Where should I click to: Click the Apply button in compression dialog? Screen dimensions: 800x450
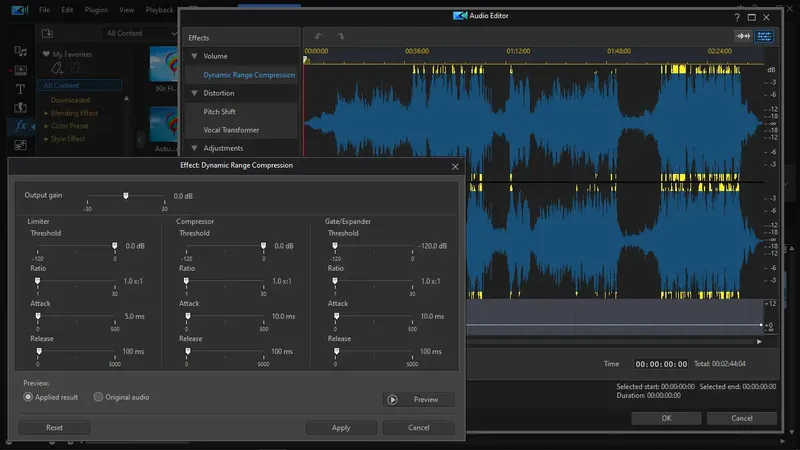(341, 427)
